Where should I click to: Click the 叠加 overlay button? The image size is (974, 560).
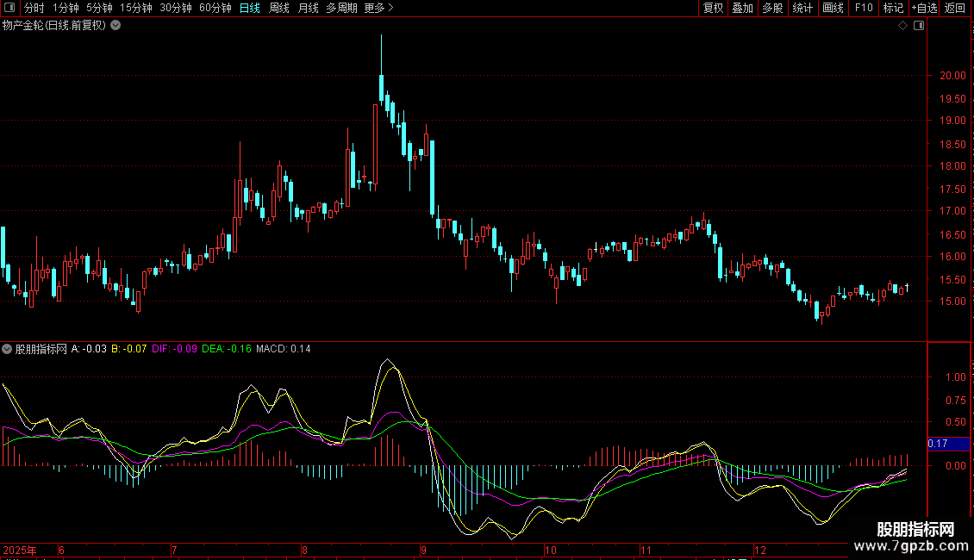(742, 8)
